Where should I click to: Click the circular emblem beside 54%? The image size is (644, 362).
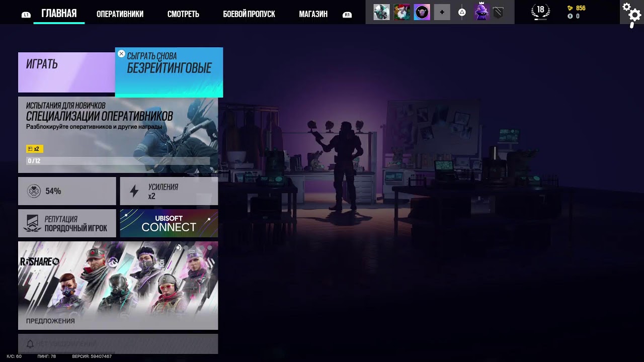[x=34, y=191]
